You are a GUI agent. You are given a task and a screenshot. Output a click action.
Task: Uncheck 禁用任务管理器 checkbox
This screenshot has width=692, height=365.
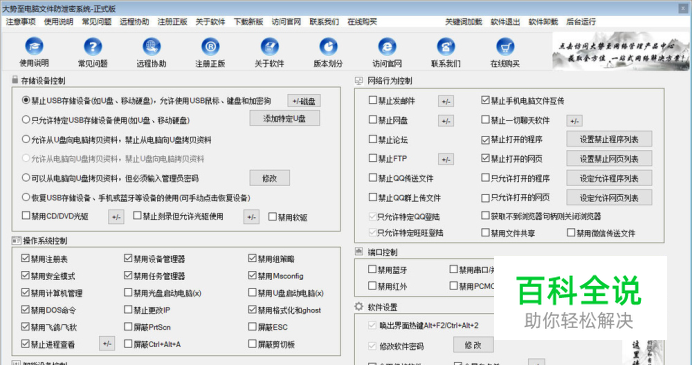tap(128, 275)
